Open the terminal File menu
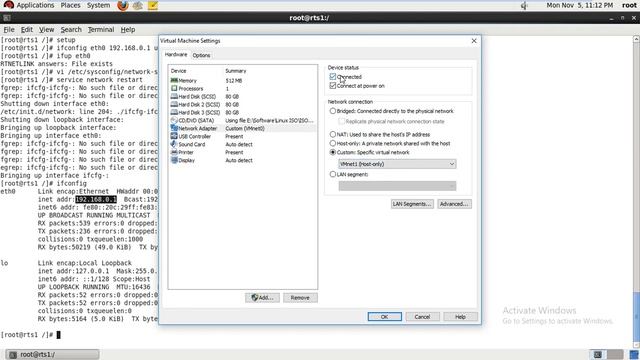This screenshot has width=640, height=360. (9, 29)
